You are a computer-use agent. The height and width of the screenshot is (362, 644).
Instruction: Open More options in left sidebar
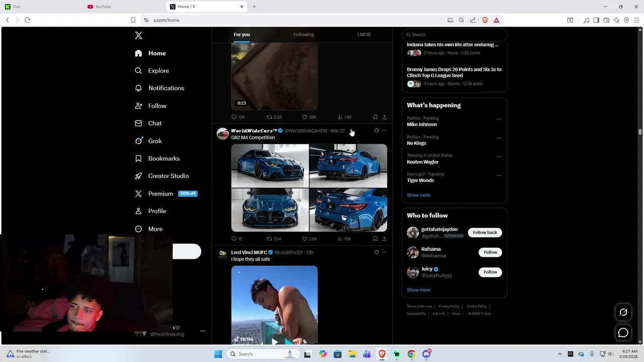coord(149,229)
